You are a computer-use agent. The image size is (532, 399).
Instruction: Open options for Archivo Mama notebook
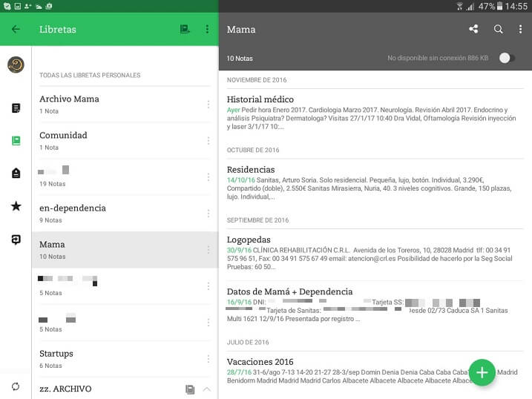point(208,104)
